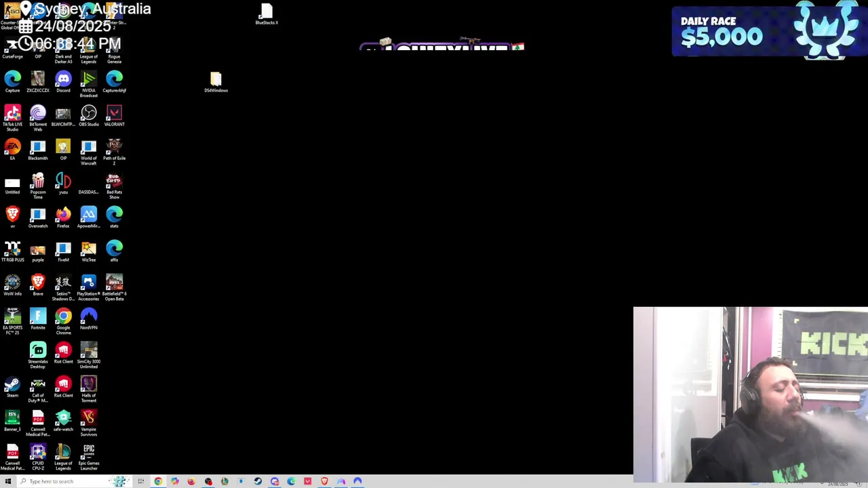Switch to Google Chrome on the taskbar
The height and width of the screenshot is (488, 868).
[158, 481]
